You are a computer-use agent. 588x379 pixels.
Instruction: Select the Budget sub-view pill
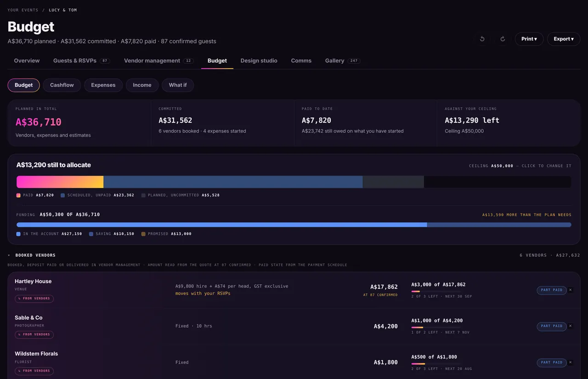[x=24, y=85]
